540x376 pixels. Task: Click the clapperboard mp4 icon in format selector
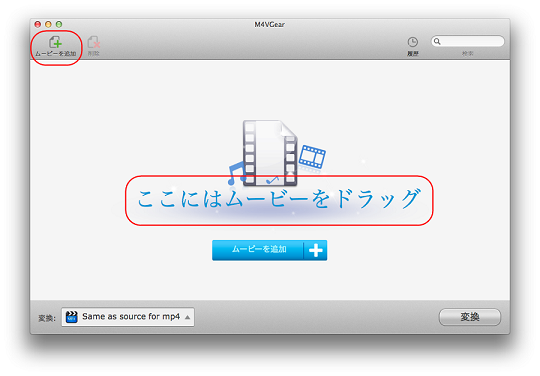click(72, 317)
